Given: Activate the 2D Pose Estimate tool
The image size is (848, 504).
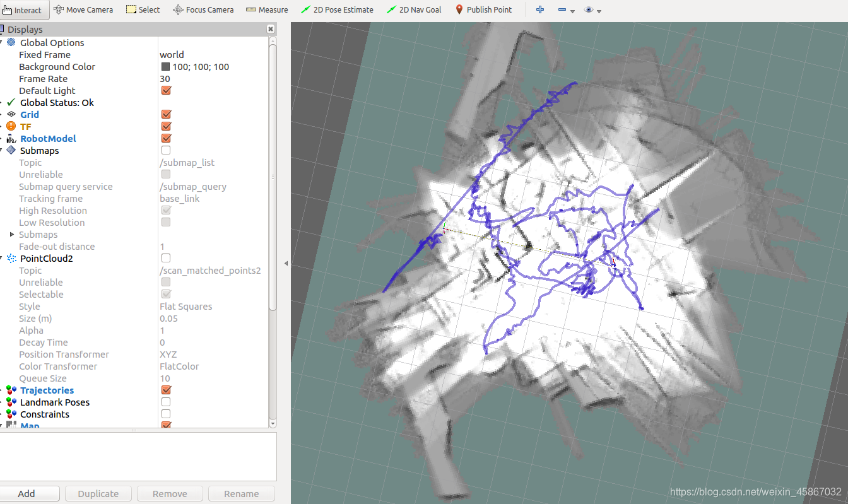Looking at the screenshot, I should [x=337, y=9].
